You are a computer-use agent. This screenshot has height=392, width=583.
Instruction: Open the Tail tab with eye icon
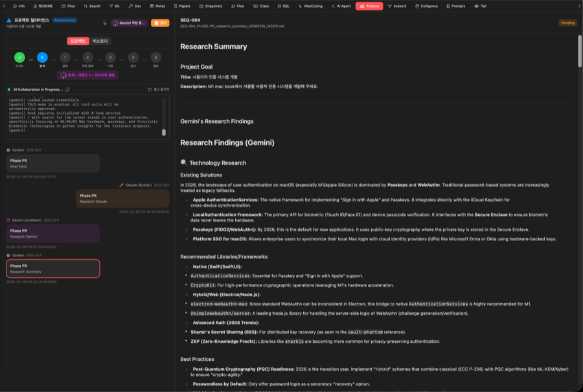click(x=480, y=6)
